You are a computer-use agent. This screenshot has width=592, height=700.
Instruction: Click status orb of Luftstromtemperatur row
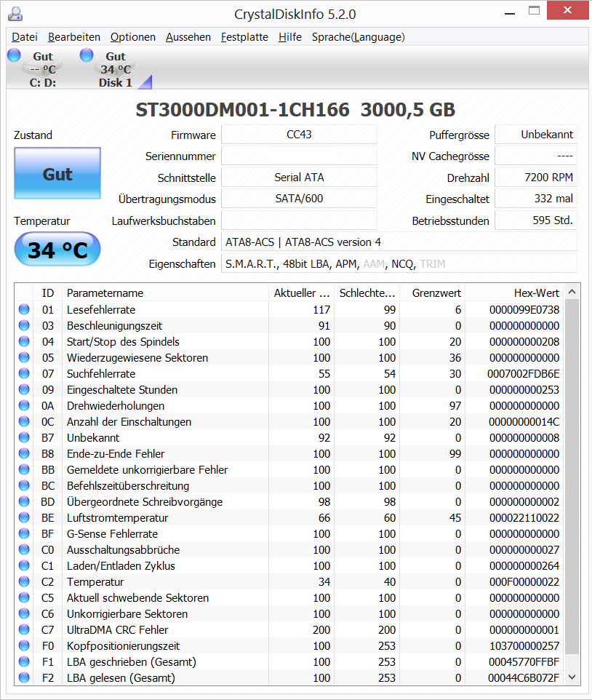pos(24,518)
